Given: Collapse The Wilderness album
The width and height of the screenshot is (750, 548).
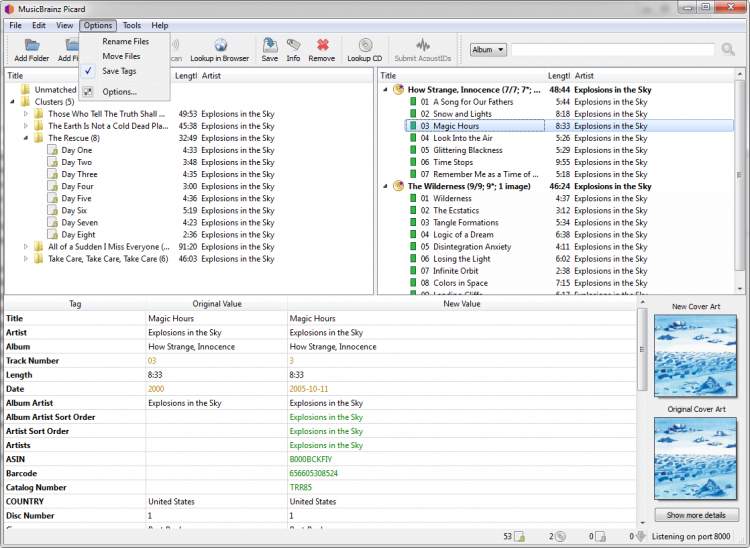Looking at the screenshot, I should click(386, 186).
